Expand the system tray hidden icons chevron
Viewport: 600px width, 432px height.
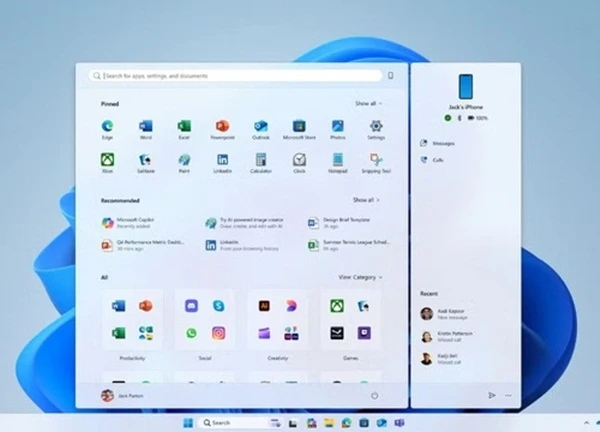[x=586, y=422]
